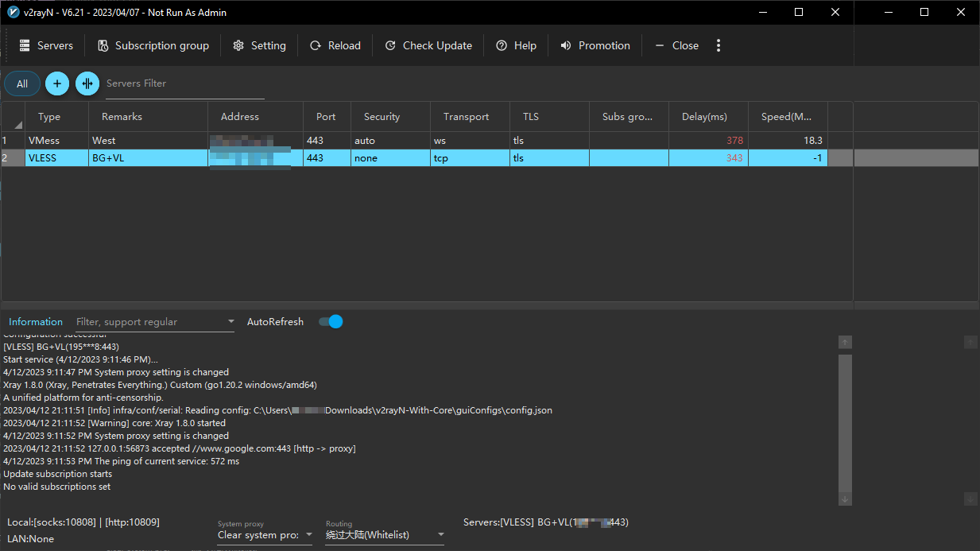The height and width of the screenshot is (551, 980).
Task: Click the Check Update icon
Action: (x=390, y=45)
